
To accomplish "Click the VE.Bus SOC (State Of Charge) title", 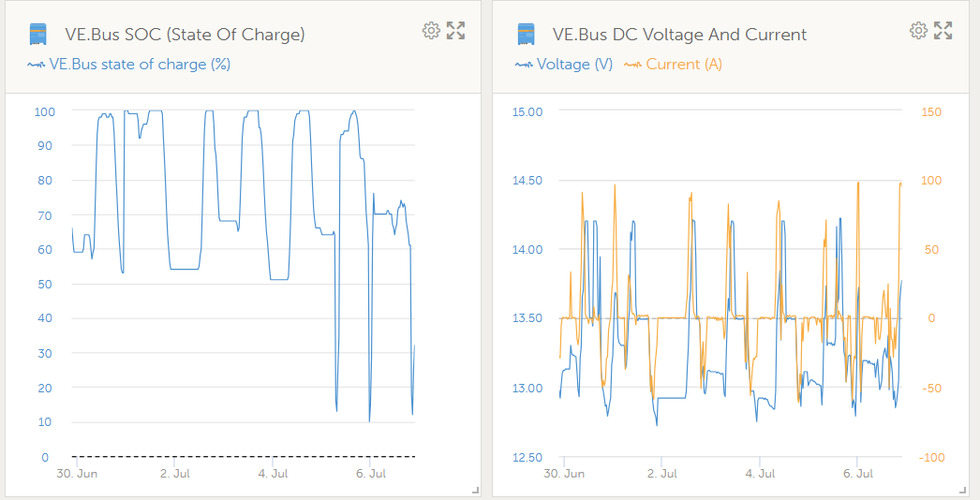I will (x=185, y=35).
